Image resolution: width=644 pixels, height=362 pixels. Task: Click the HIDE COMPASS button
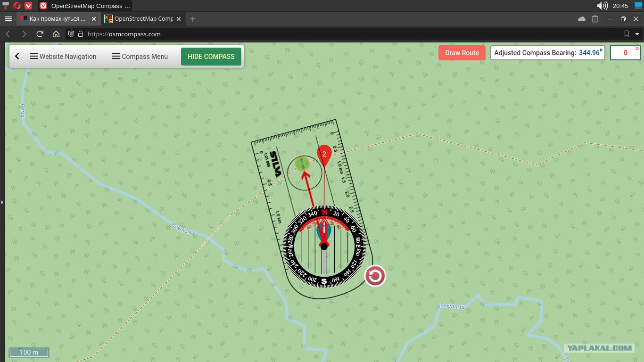[x=211, y=57]
